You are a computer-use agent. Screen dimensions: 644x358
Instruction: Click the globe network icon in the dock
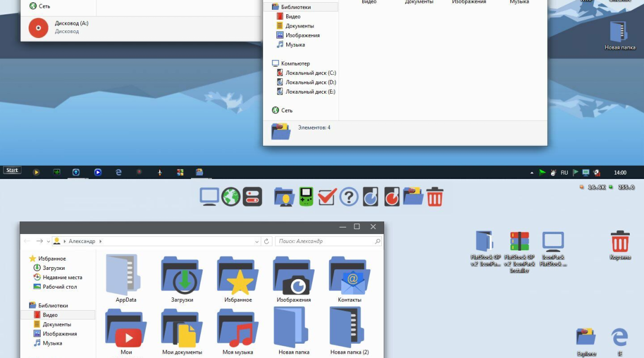[x=231, y=197]
